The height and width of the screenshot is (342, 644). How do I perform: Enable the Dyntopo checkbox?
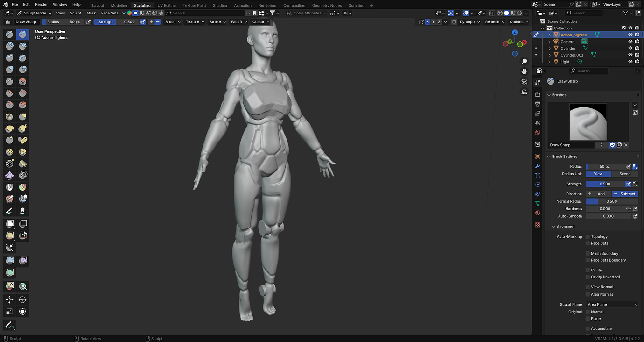[455, 22]
